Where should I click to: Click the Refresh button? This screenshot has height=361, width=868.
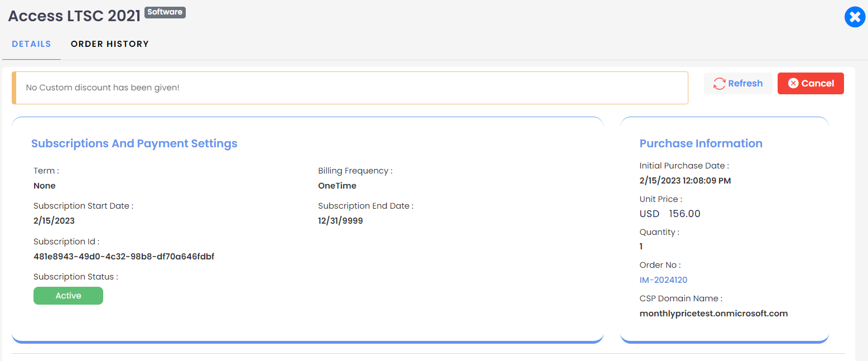pyautogui.click(x=738, y=83)
